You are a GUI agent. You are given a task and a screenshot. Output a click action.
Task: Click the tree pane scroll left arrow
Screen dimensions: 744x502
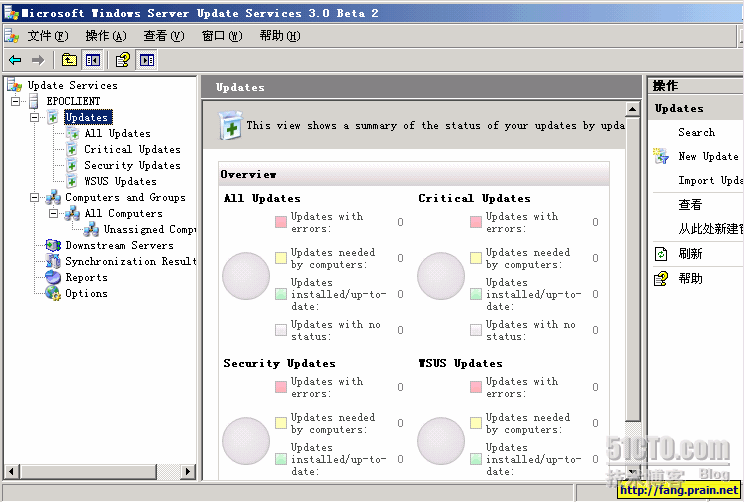point(12,472)
